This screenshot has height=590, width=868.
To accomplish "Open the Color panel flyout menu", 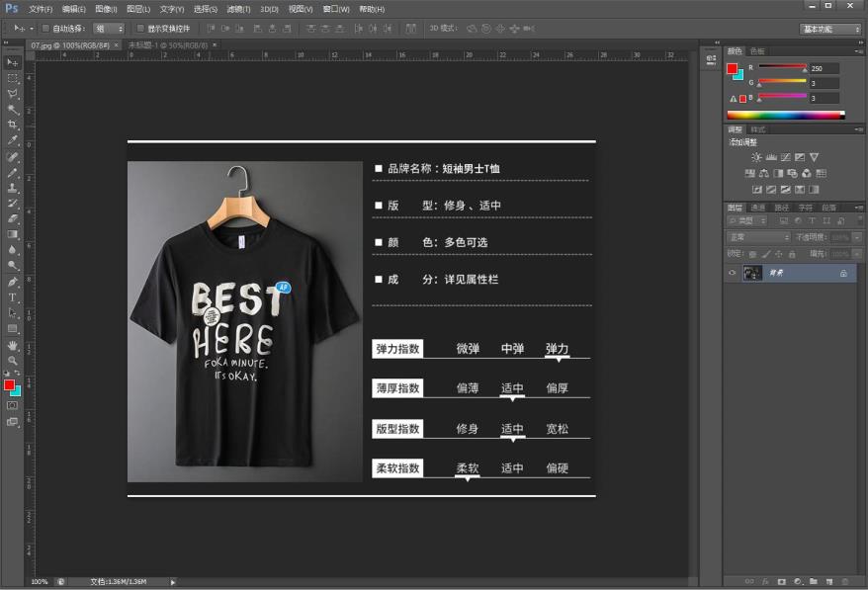I will (x=858, y=51).
